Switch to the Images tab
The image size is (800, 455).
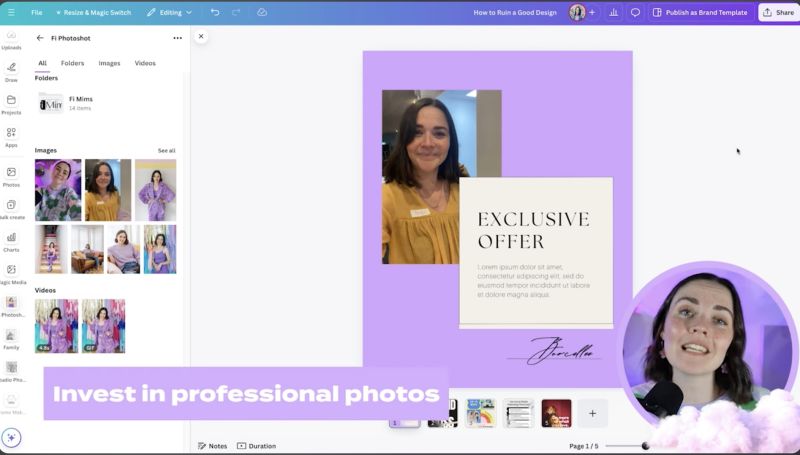109,63
